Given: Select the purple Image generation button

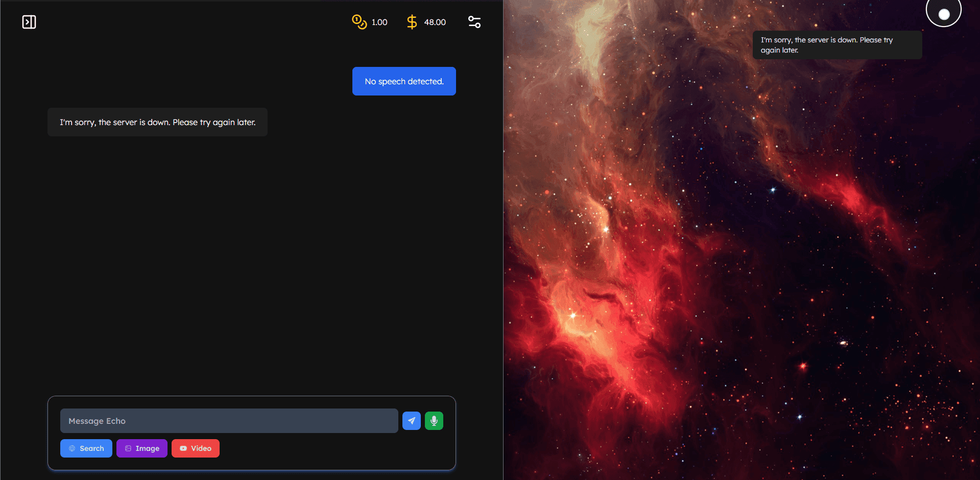Looking at the screenshot, I should 141,448.
